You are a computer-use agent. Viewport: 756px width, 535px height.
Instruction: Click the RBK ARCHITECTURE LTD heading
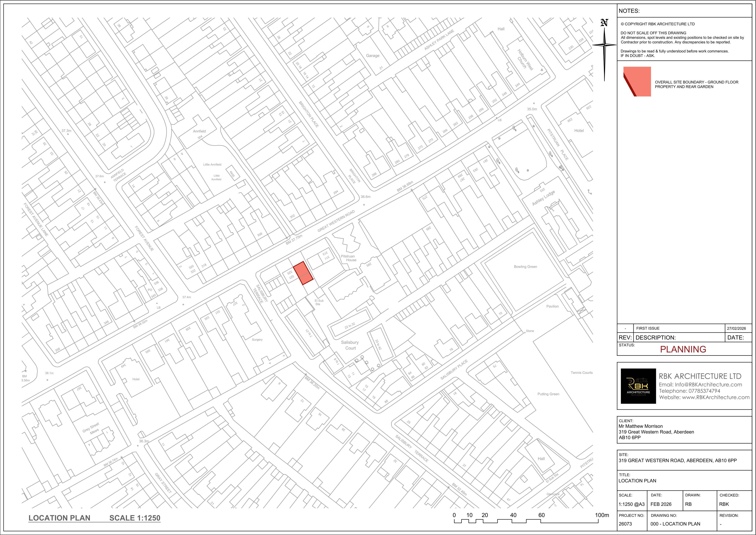700,376
